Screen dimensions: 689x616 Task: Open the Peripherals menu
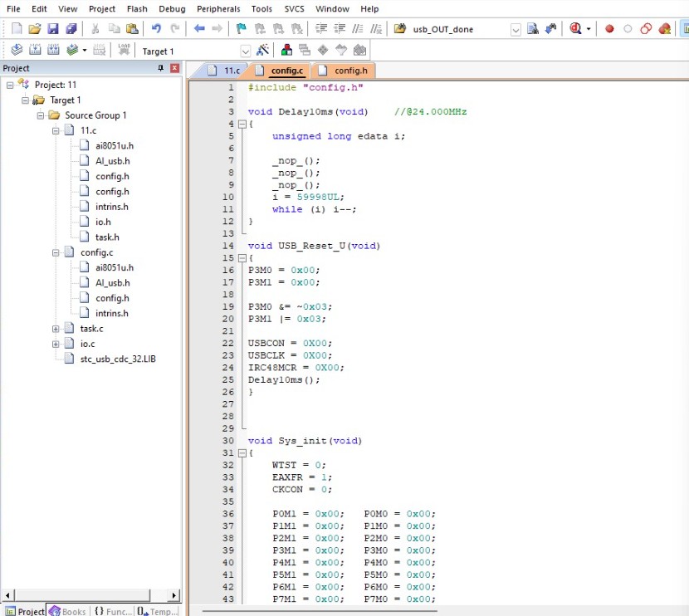(218, 9)
